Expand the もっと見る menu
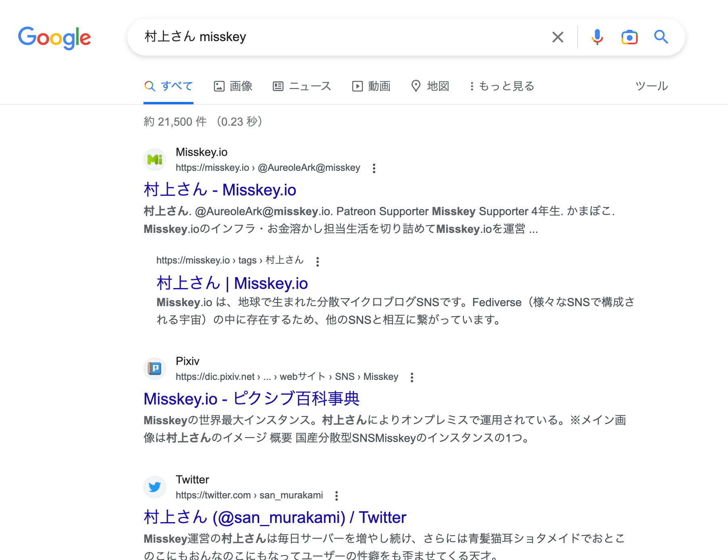 [x=502, y=86]
